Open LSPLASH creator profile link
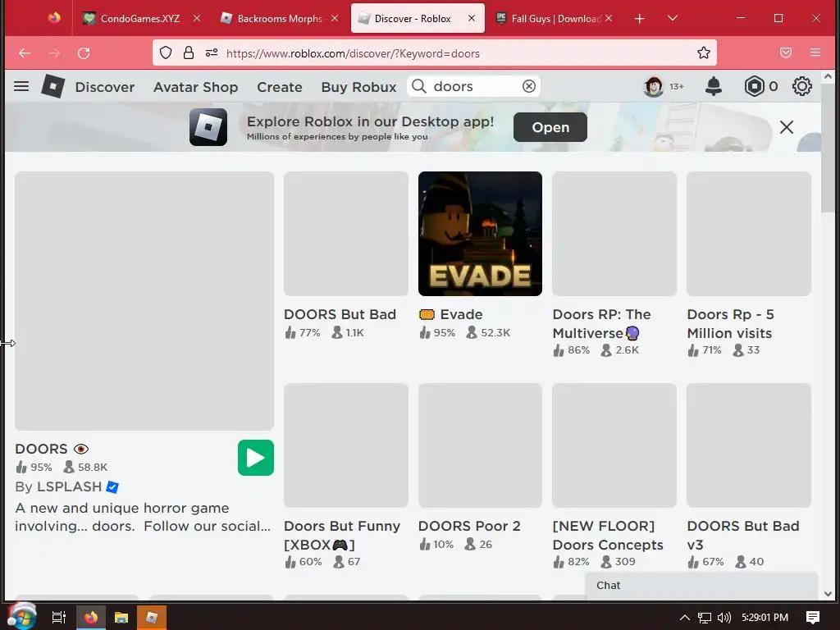The height and width of the screenshot is (630, 840). coord(69,487)
